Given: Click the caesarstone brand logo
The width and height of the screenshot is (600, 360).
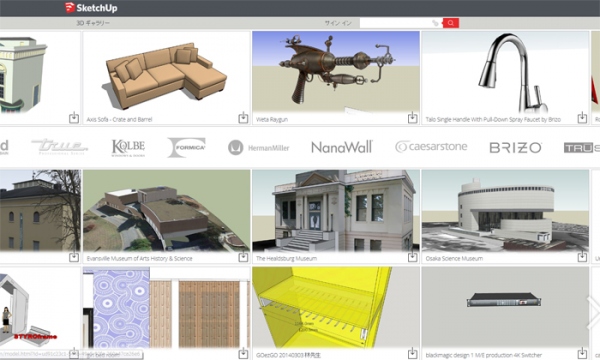Looking at the screenshot, I should coord(431,147).
